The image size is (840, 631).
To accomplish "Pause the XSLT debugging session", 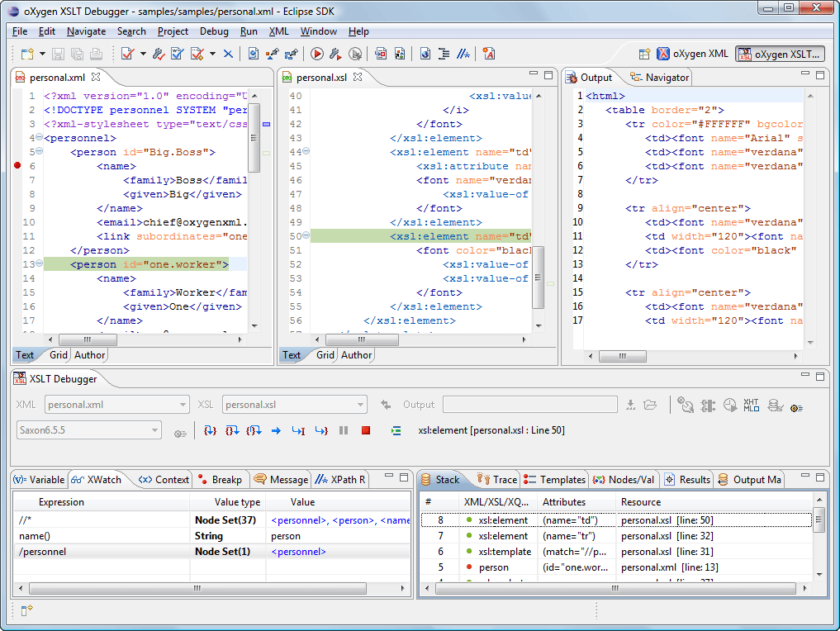I will tap(344, 430).
